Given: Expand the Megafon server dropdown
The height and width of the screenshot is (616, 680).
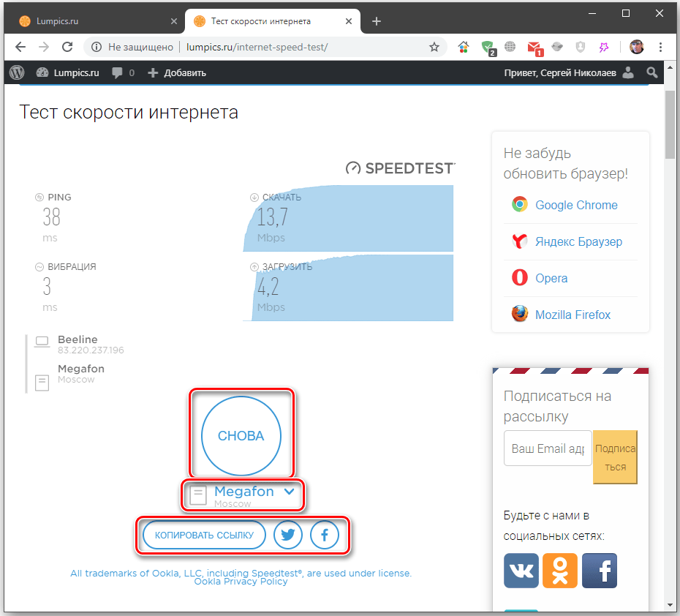Looking at the screenshot, I should click(290, 492).
